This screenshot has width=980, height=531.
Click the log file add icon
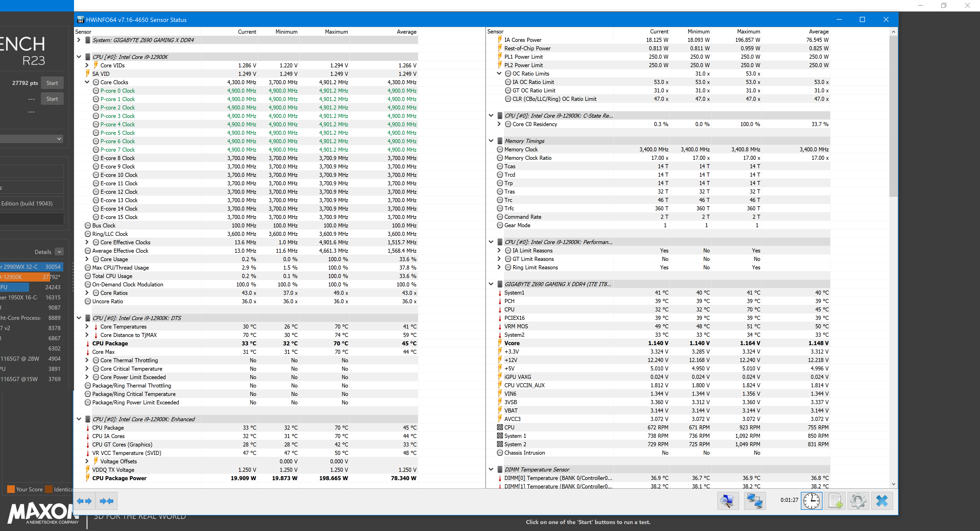[x=835, y=501]
